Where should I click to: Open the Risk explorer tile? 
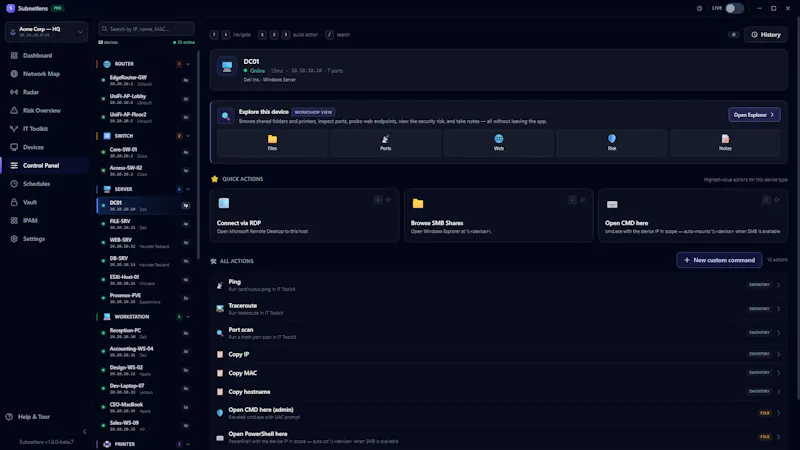point(612,142)
